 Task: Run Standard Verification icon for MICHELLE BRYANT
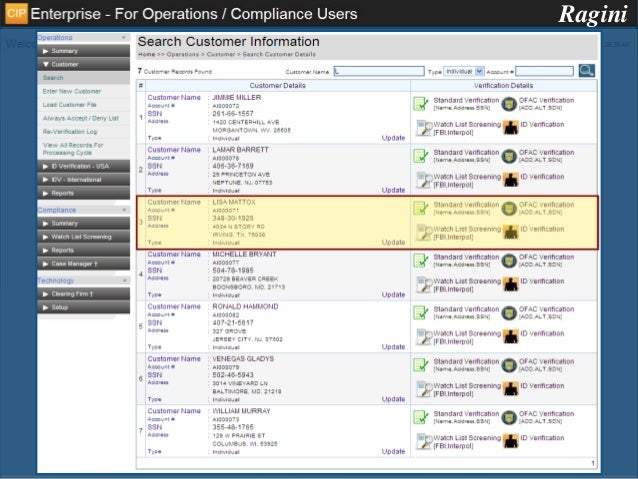click(x=421, y=260)
